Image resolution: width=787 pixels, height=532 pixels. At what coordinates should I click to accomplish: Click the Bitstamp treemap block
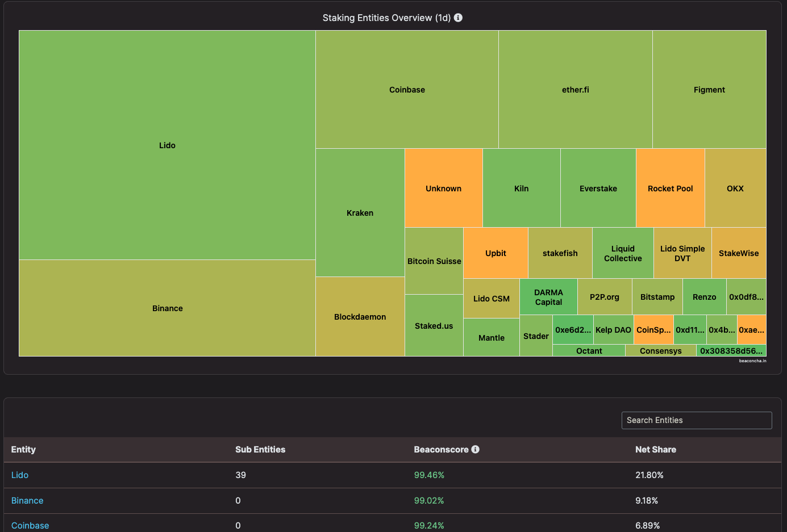click(x=657, y=297)
